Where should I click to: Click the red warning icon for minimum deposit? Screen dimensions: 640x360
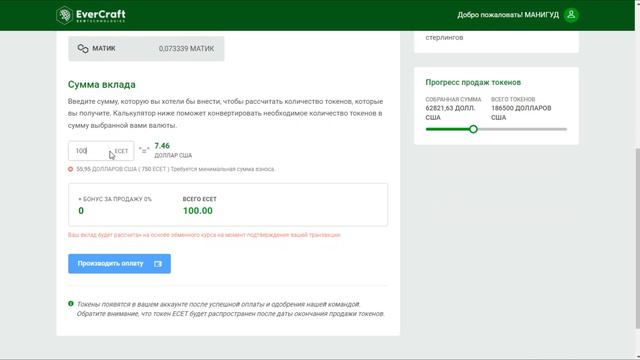pos(71,169)
